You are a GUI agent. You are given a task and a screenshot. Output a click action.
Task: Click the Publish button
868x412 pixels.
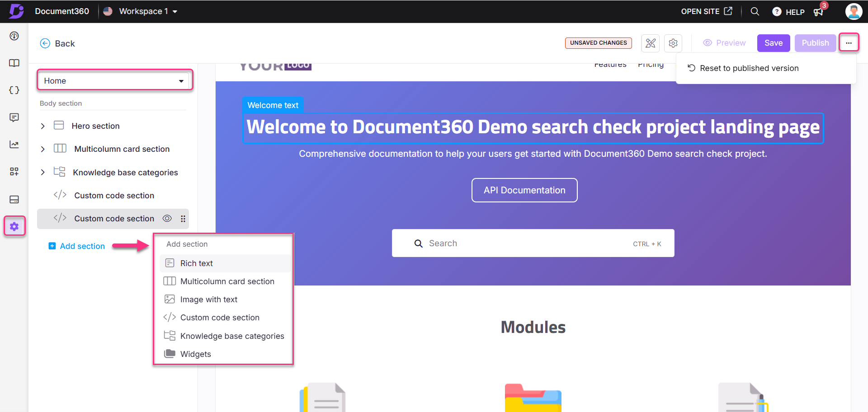point(815,43)
